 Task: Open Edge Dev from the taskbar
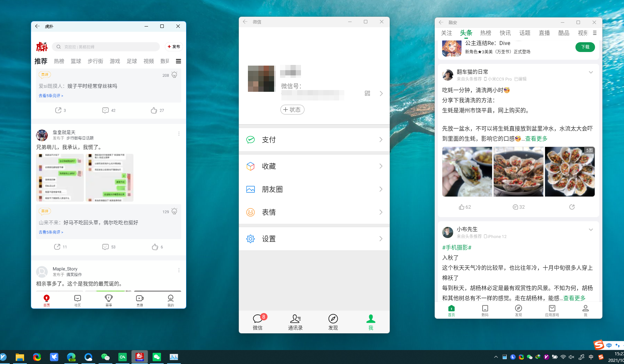71,357
